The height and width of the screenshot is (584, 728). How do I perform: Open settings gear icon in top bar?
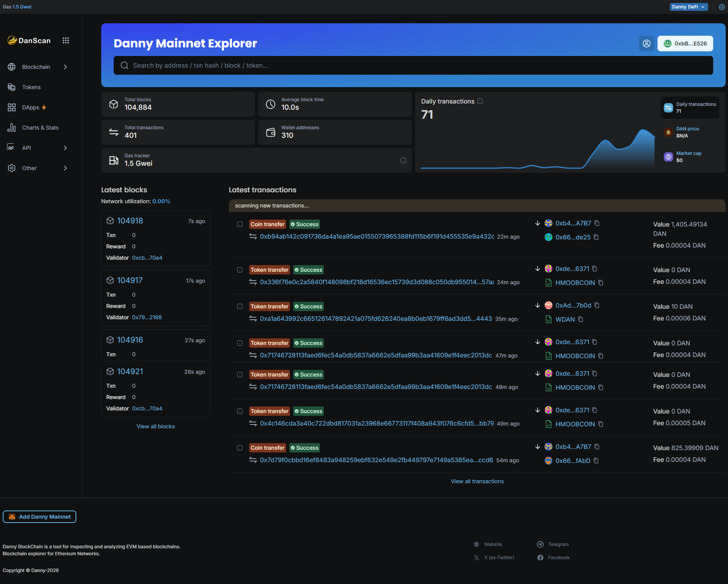pyautogui.click(x=721, y=7)
